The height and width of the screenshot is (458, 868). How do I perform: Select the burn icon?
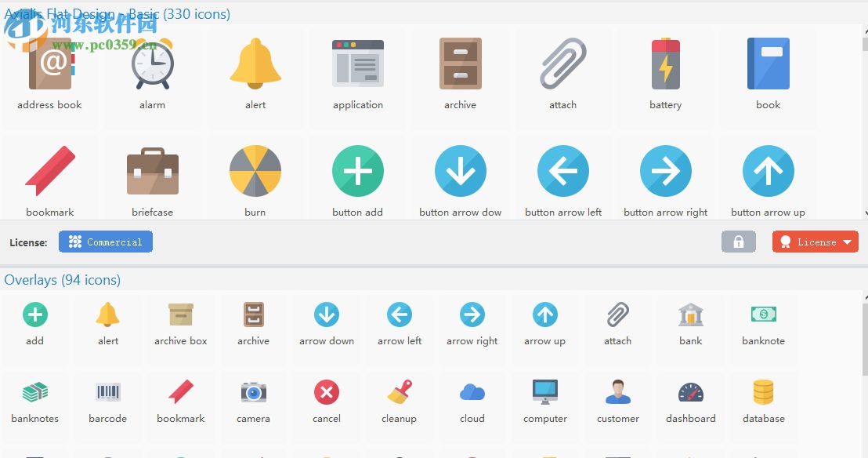(255, 171)
